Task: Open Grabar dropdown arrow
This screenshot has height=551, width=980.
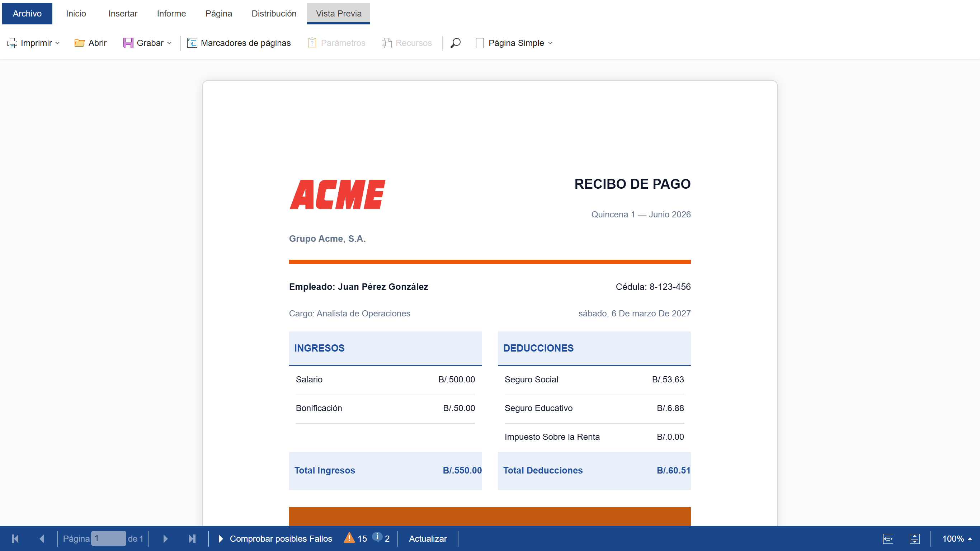Action: [x=169, y=43]
